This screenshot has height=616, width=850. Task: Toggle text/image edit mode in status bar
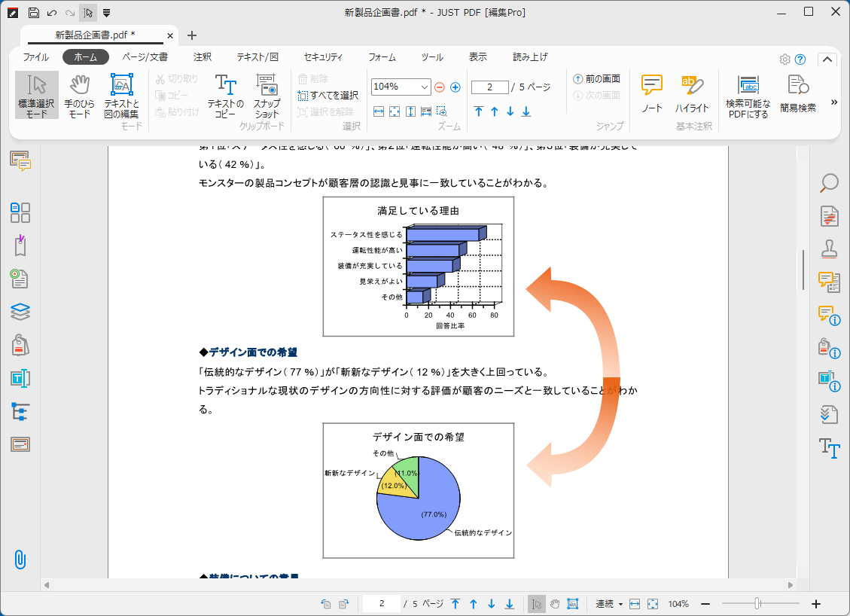tap(572, 604)
